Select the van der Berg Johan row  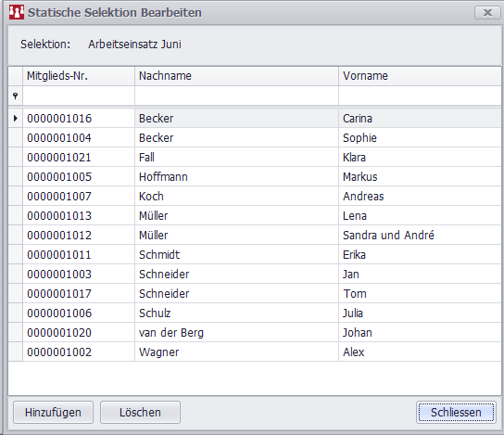point(255,332)
